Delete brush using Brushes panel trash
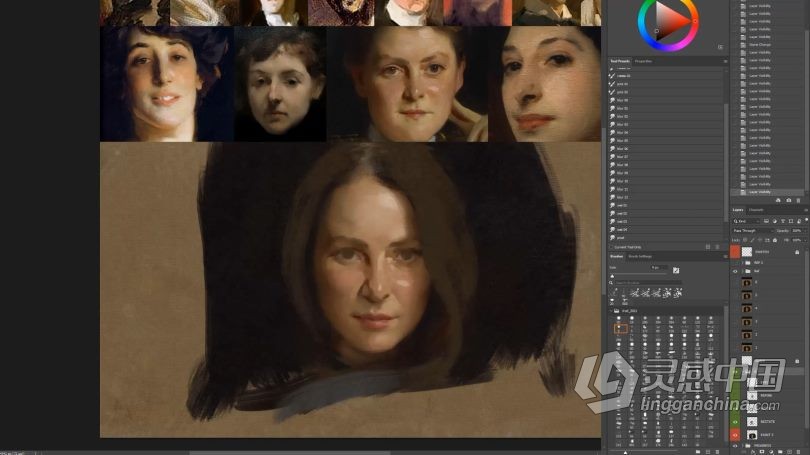This screenshot has width=810, height=455. 717,451
